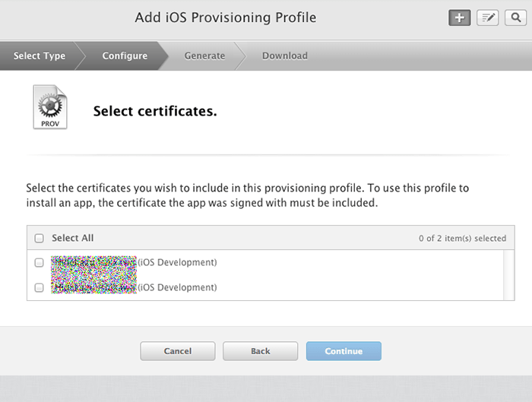Click the PROV file icon
This screenshot has width=532, height=402.
(50, 108)
